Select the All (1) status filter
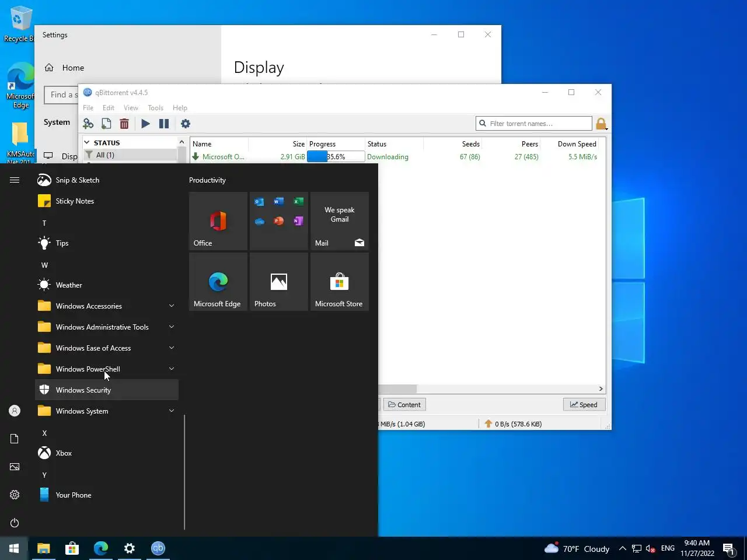 (105, 155)
